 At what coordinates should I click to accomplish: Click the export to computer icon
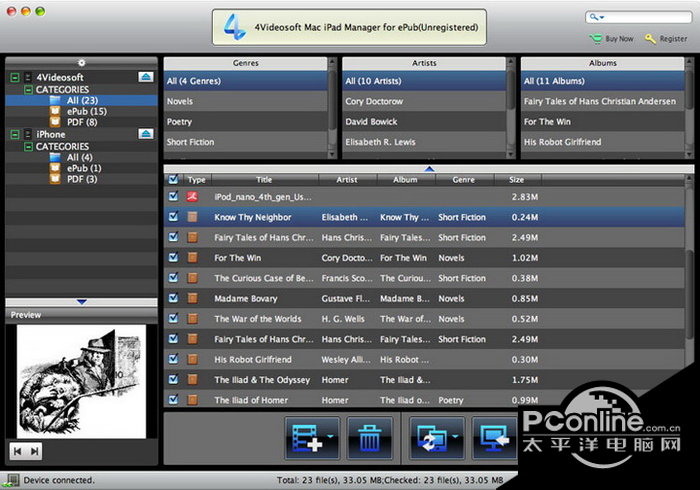click(494, 438)
